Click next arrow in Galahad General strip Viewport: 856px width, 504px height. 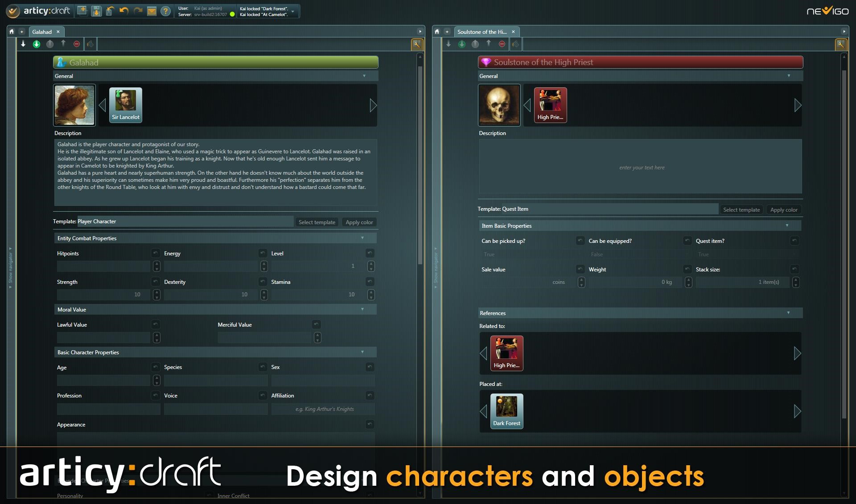[373, 105]
